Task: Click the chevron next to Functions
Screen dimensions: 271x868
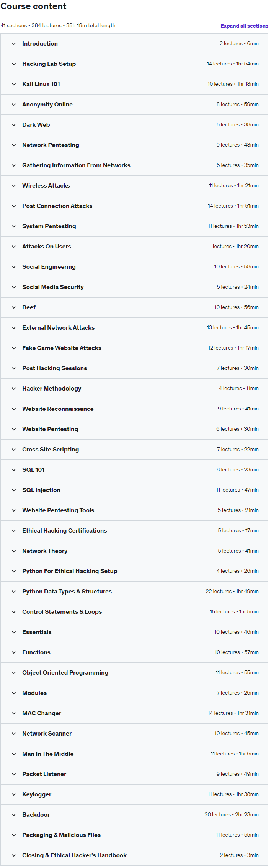Action: coord(14,652)
